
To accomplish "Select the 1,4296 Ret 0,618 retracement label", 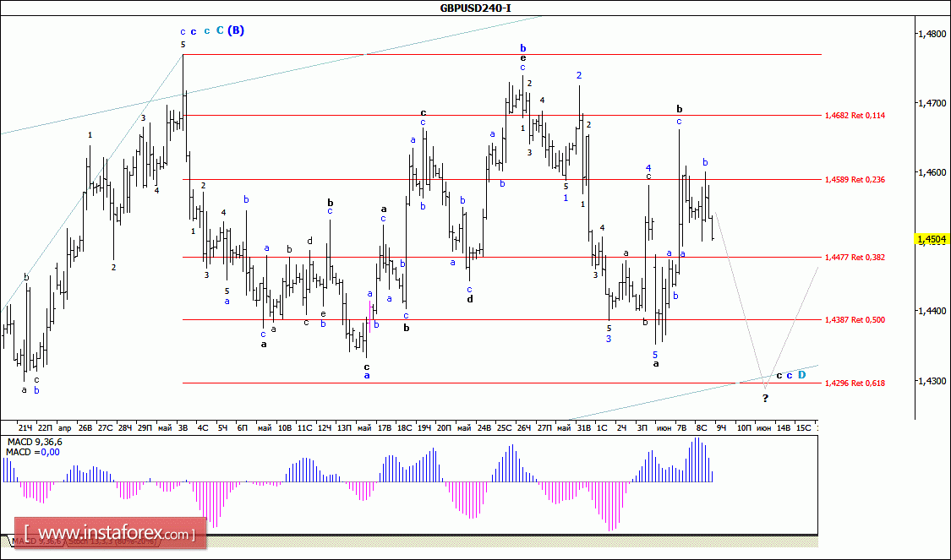I will coord(854,383).
